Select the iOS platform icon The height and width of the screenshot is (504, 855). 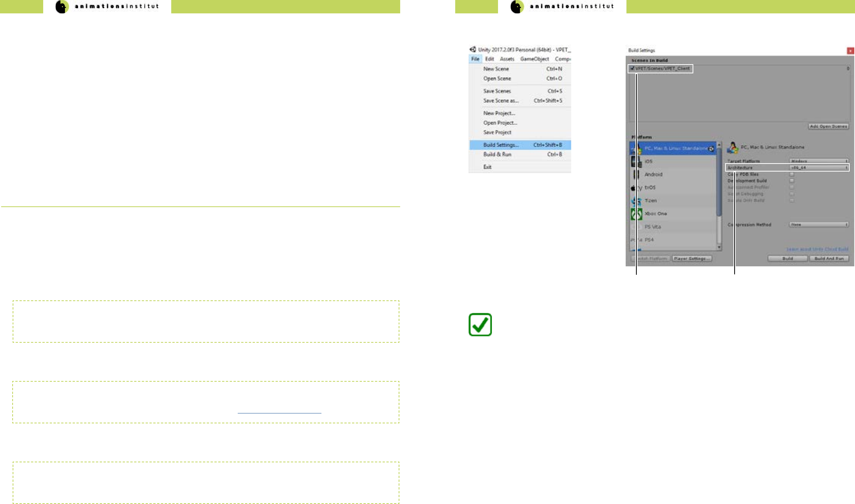[x=636, y=161]
